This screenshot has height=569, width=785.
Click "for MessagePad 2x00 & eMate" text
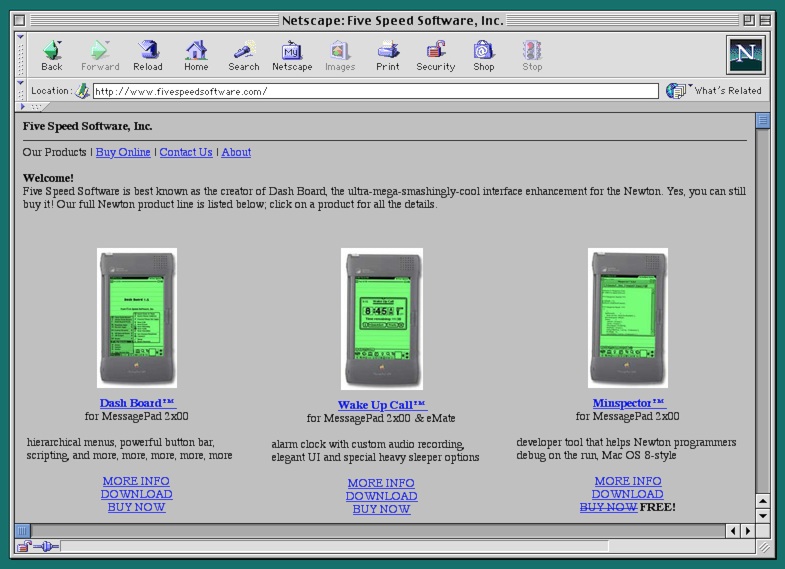pyautogui.click(x=381, y=418)
